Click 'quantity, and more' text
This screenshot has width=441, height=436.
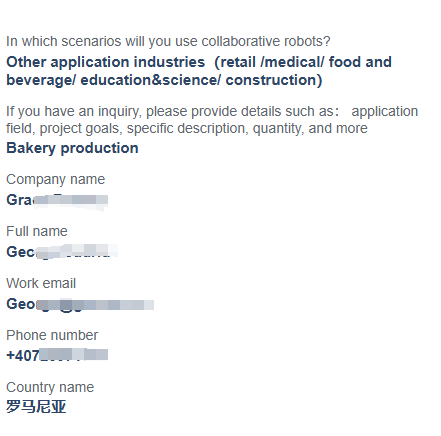tap(310, 129)
